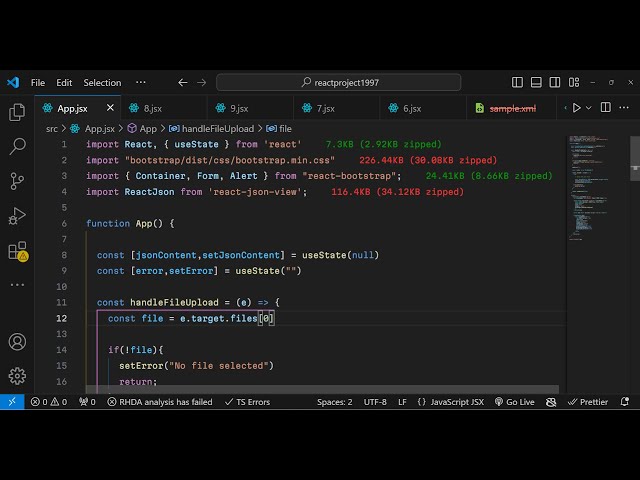Open the Explorer view in activity bar
This screenshot has width=640, height=480.
tap(17, 112)
